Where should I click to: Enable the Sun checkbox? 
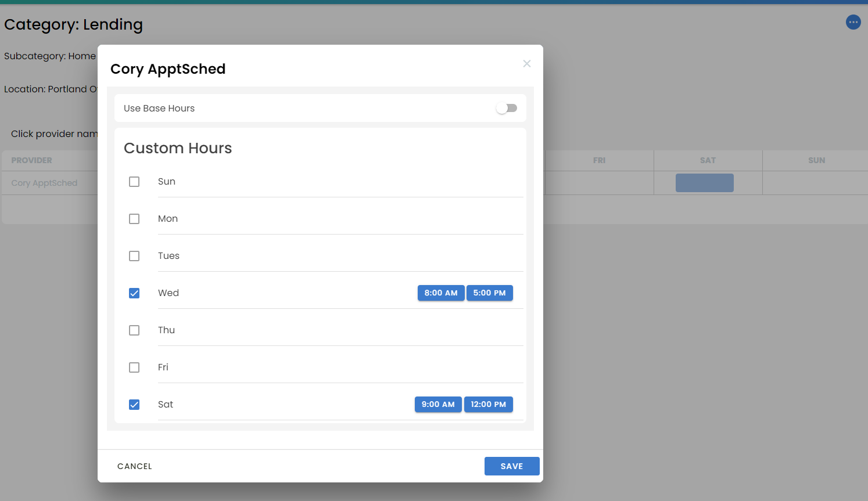pos(134,182)
